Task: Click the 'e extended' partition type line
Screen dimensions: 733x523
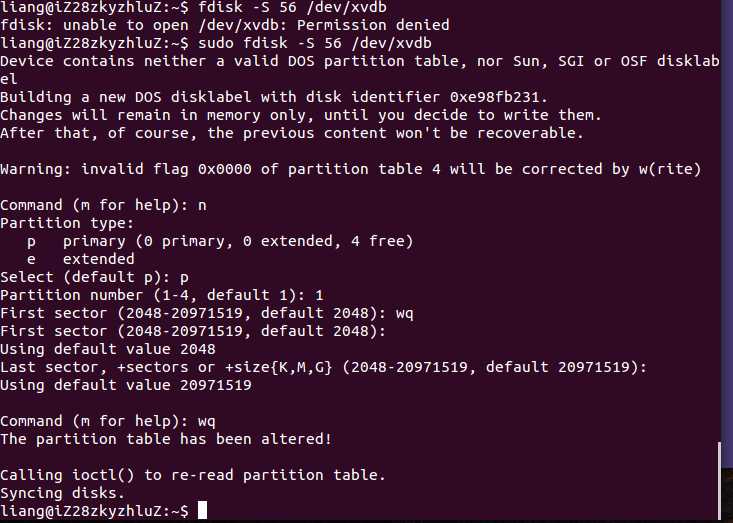Action: click(x=81, y=259)
